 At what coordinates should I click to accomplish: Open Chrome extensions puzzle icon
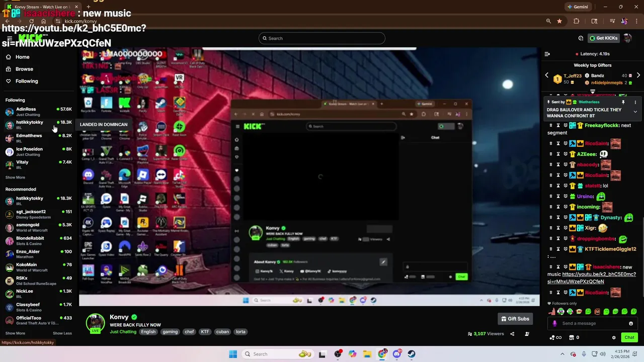point(577,21)
